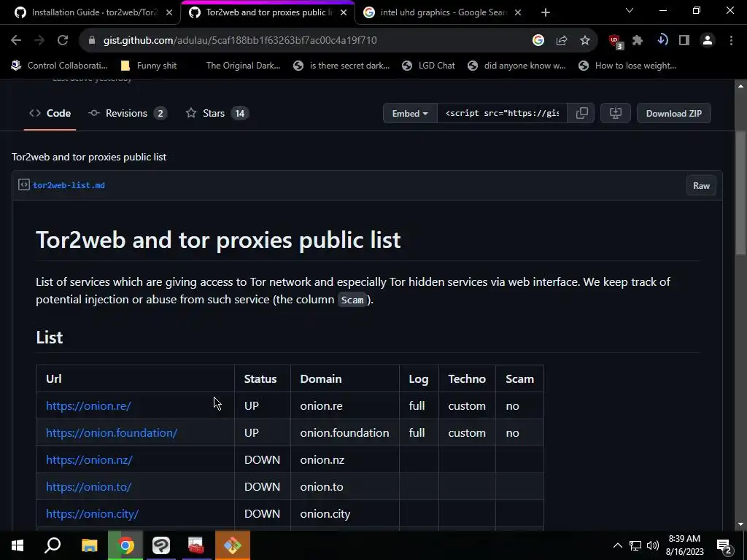Open taskbar Search magnifier

coord(53,545)
